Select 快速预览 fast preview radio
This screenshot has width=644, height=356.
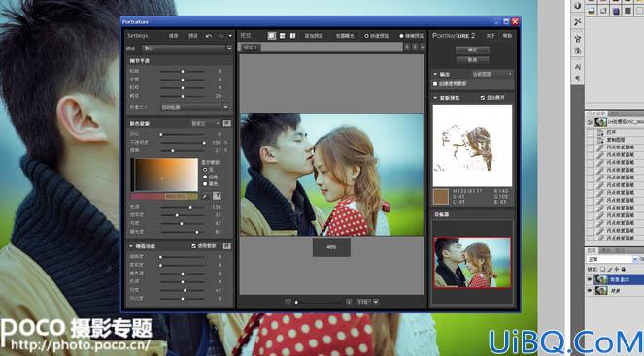click(x=367, y=36)
